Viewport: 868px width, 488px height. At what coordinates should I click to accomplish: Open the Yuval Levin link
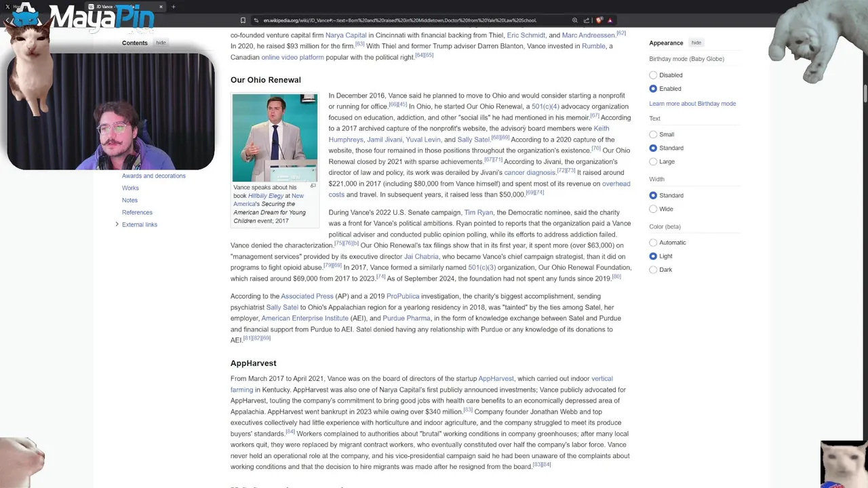click(x=423, y=140)
